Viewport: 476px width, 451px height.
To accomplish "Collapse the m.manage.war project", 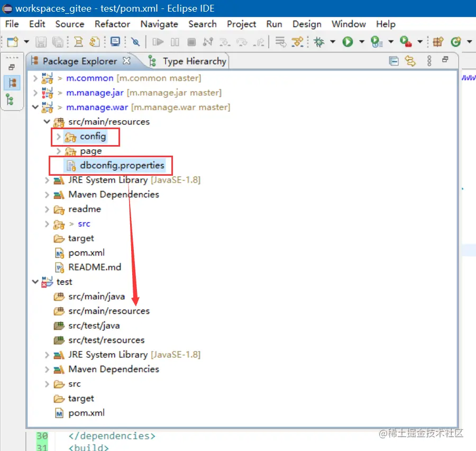I will (35, 107).
